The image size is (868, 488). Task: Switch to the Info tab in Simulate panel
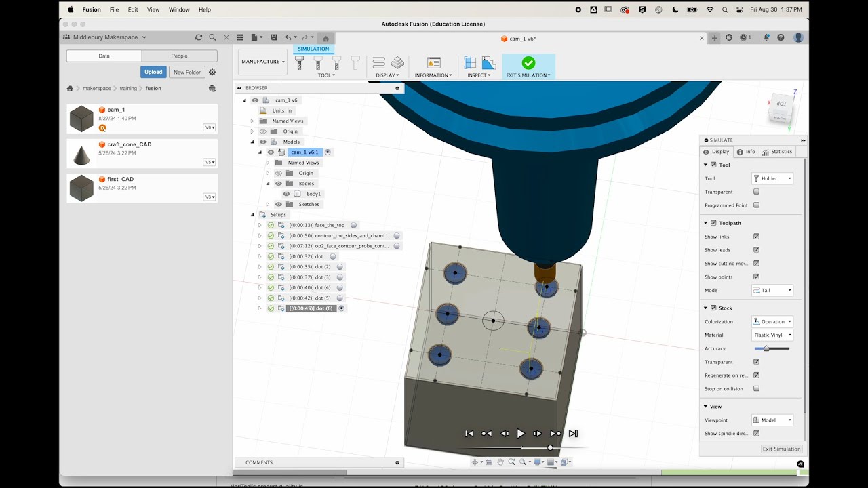746,152
